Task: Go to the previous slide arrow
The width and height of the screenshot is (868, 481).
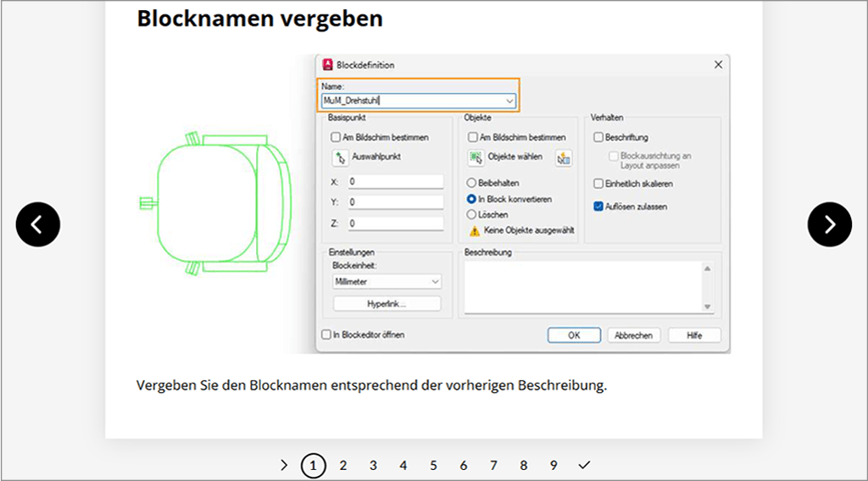Action: point(37,224)
